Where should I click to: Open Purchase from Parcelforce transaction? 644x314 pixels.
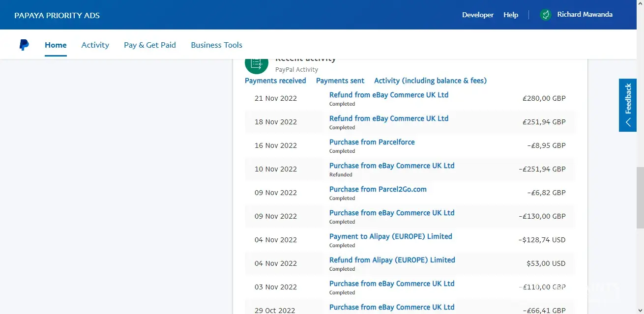(372, 142)
